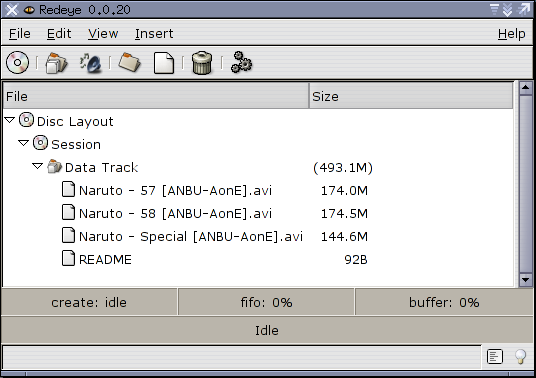Screen dimensions: 536x378
Task: Click the audio speaker track toolbar icon
Action: click(x=91, y=63)
